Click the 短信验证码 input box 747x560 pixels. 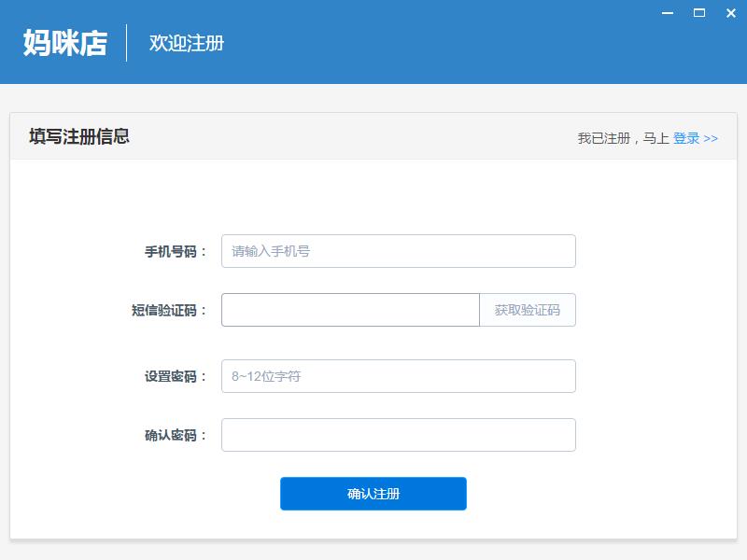[350, 310]
